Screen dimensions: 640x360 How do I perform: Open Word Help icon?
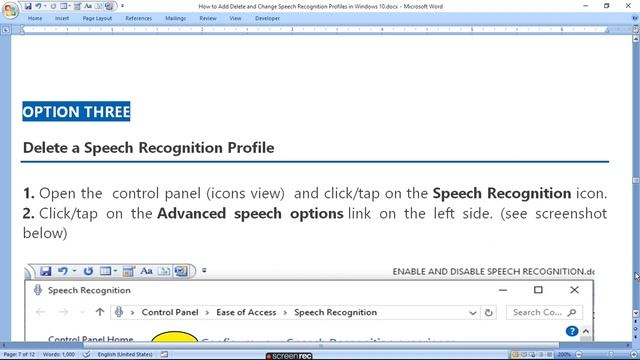[x=635, y=18]
